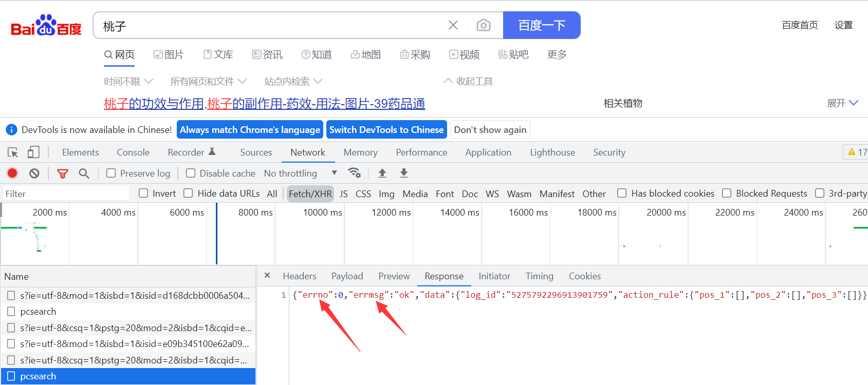Clear the search box with X icon

point(453,25)
